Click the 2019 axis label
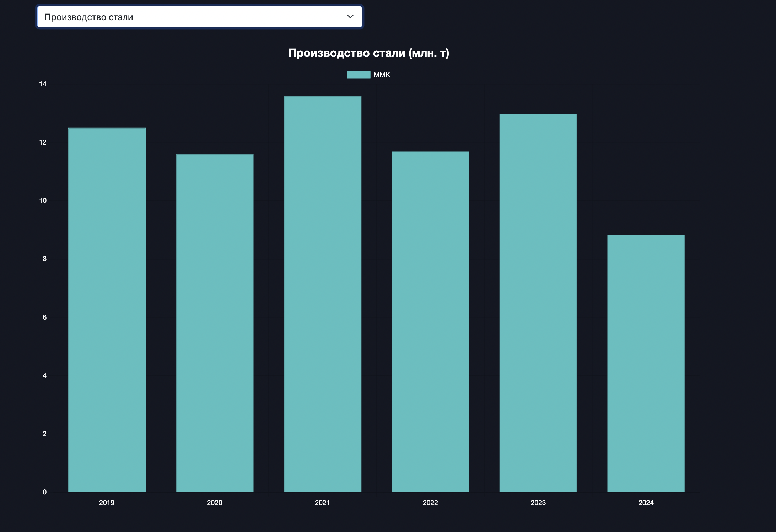Screen dimensions: 776x532 [x=107, y=503]
